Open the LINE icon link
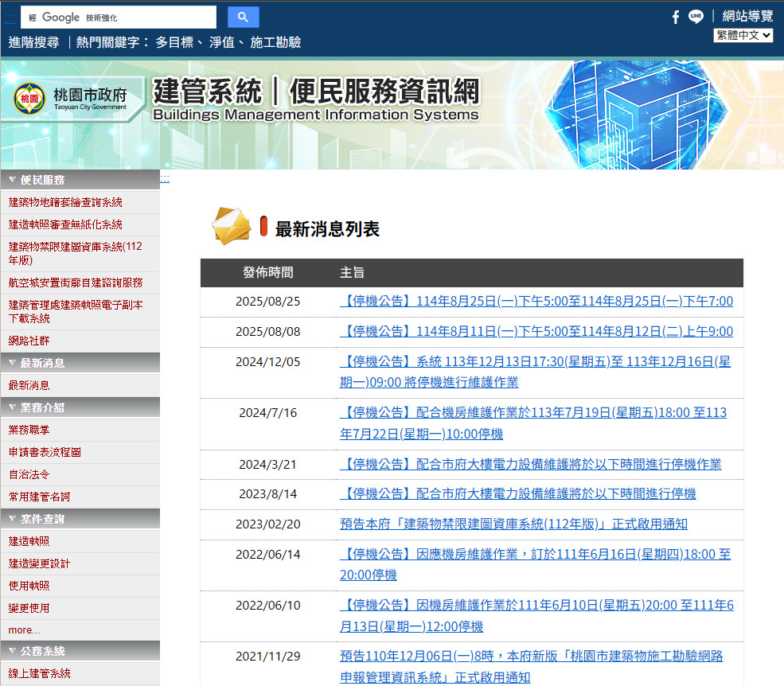The height and width of the screenshot is (686, 784). (696, 17)
